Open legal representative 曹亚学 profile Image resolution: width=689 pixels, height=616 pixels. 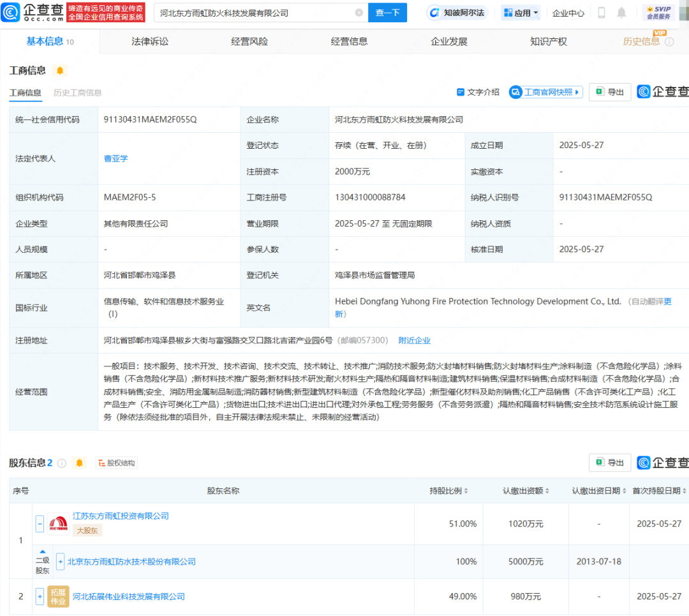[x=116, y=158]
